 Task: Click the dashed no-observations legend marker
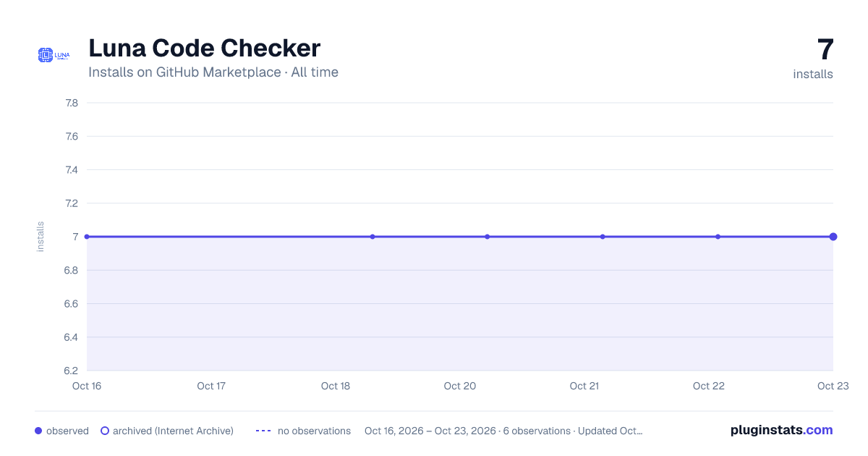pyautogui.click(x=263, y=431)
